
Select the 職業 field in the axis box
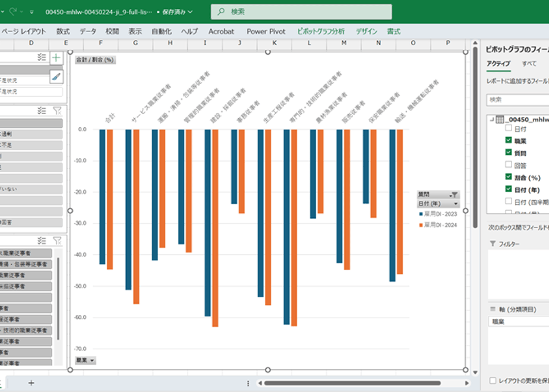(x=519, y=321)
